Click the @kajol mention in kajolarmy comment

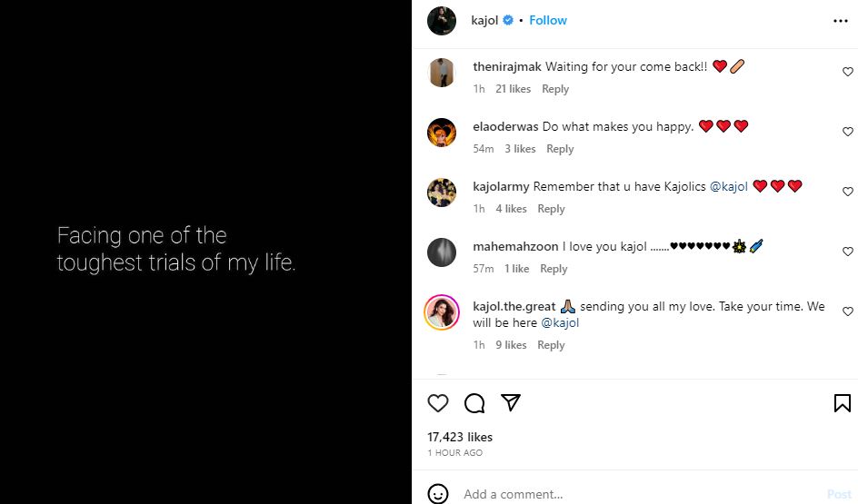(x=728, y=186)
